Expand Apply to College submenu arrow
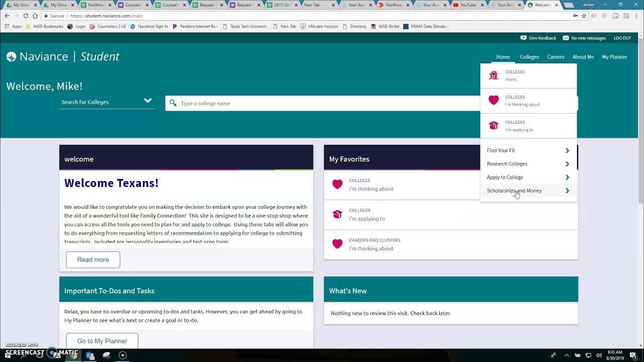Image resolution: width=644 pixels, height=362 pixels. [567, 177]
